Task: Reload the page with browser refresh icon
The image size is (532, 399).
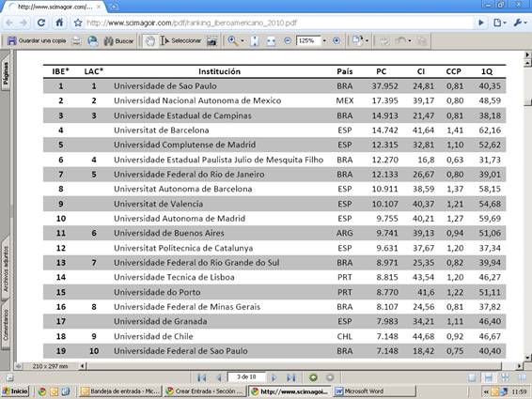Action: (x=41, y=23)
